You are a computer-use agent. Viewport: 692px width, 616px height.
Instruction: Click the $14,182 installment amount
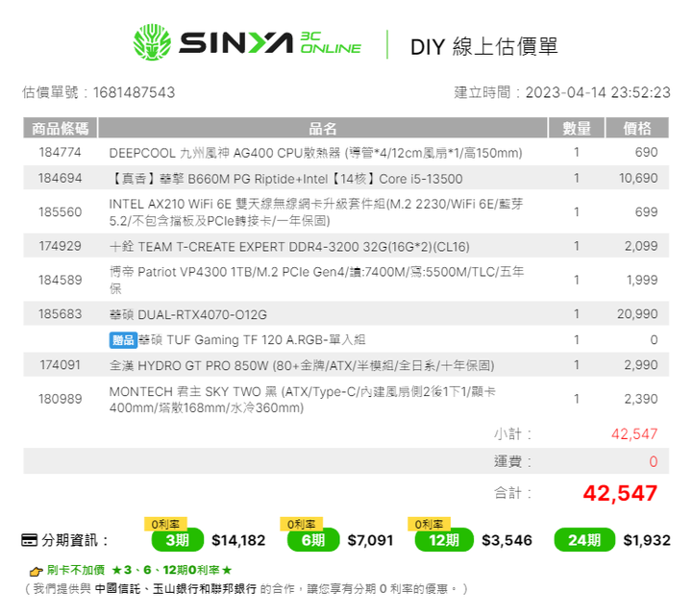(x=238, y=540)
